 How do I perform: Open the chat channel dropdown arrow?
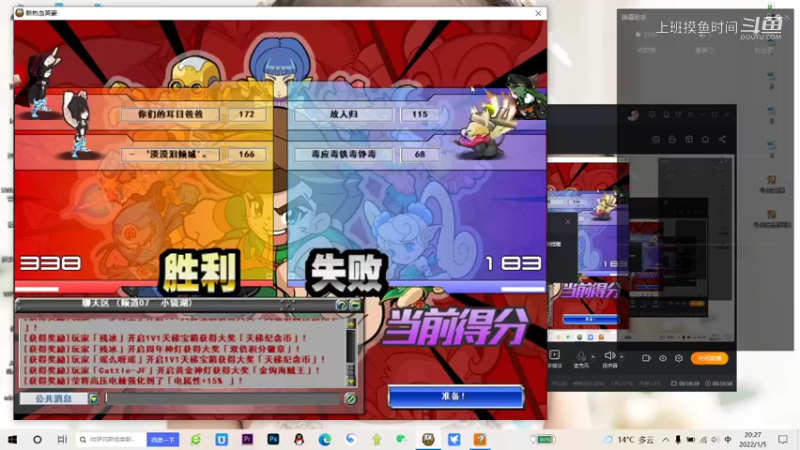93,398
